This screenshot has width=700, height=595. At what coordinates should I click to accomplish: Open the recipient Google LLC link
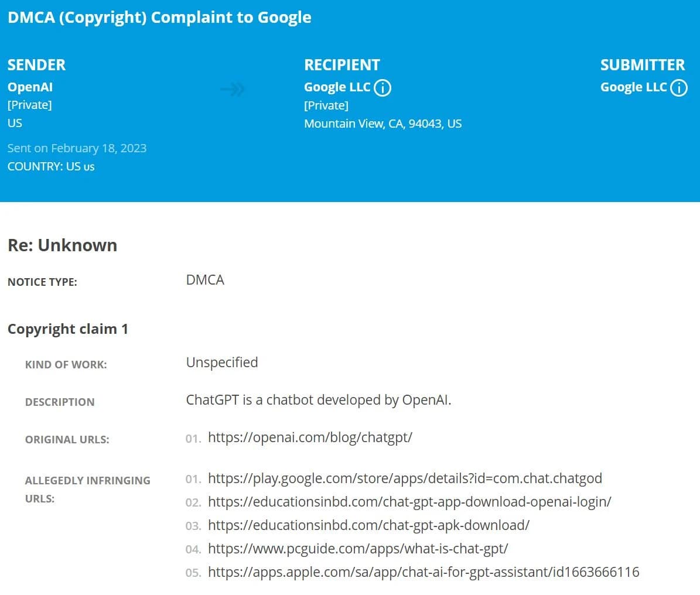(x=337, y=87)
